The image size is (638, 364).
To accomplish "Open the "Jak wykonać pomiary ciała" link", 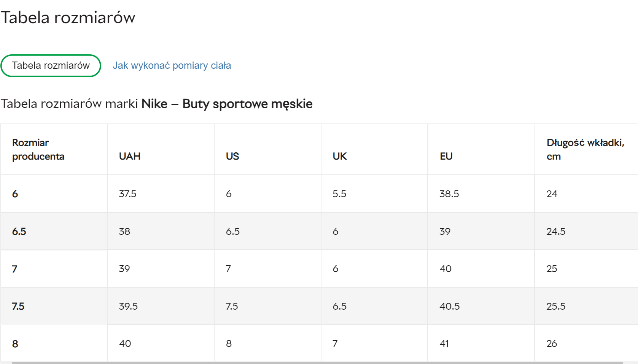I will click(x=172, y=66).
